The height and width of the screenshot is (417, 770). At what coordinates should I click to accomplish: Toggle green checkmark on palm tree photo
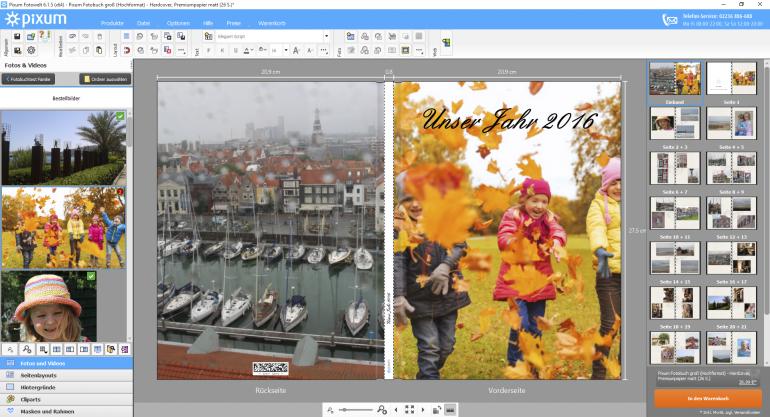[120, 116]
